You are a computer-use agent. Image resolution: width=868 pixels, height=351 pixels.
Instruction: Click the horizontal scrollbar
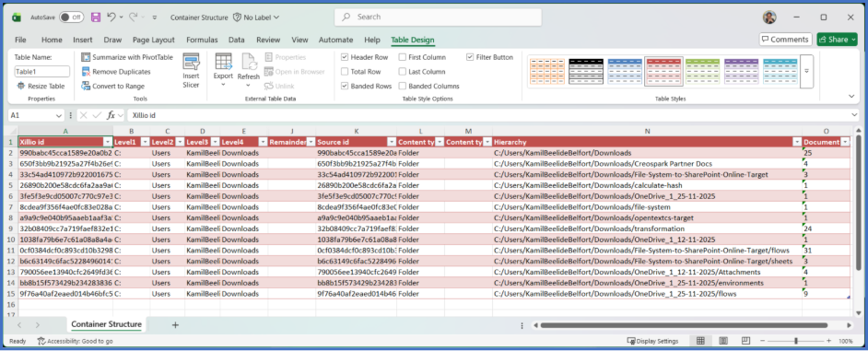(x=684, y=325)
